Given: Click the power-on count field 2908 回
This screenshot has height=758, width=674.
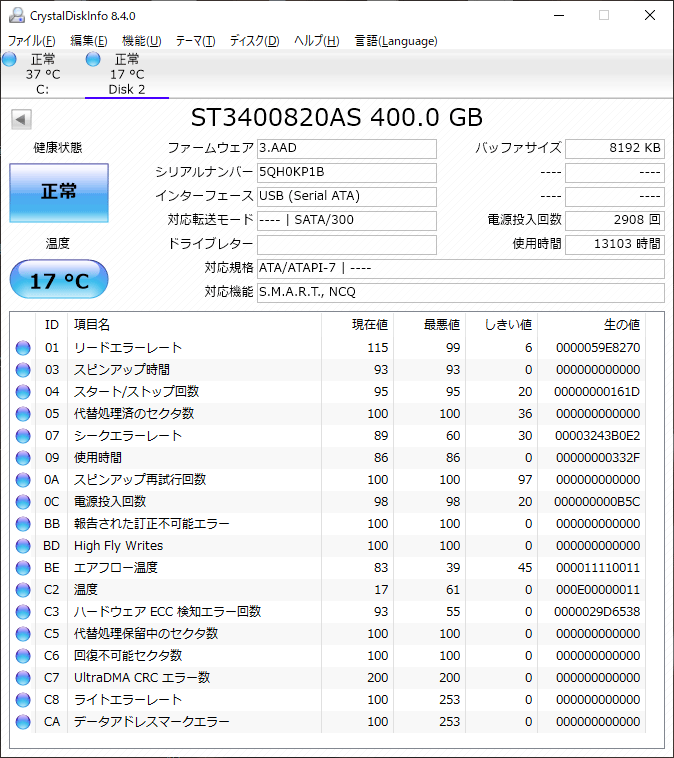Looking at the screenshot, I should point(615,220).
